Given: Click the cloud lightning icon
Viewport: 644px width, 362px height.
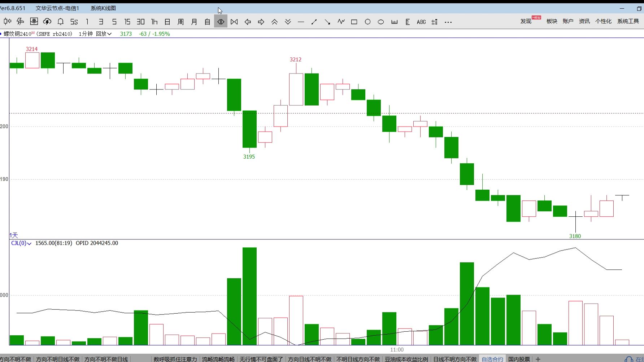Looking at the screenshot, I should 47,22.
